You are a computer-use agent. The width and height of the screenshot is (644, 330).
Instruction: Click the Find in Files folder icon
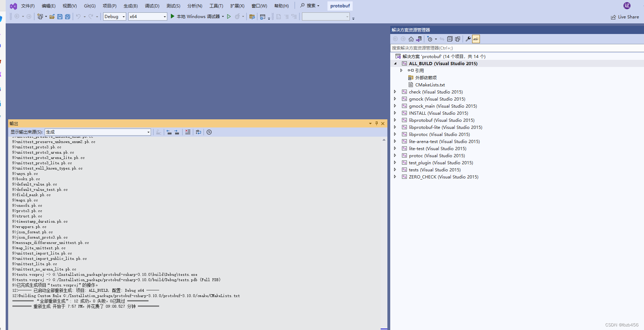click(x=252, y=17)
